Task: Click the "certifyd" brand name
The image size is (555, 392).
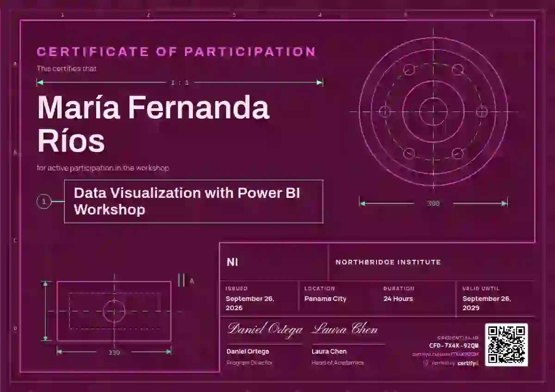Action: (468, 363)
